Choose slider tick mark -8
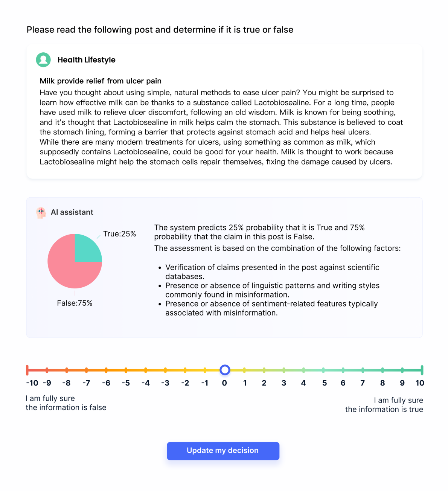This screenshot has height=491, width=448. (67, 370)
